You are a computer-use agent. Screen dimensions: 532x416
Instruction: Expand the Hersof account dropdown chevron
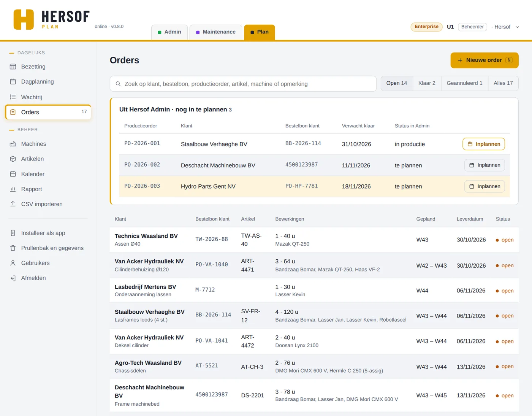pos(517,27)
